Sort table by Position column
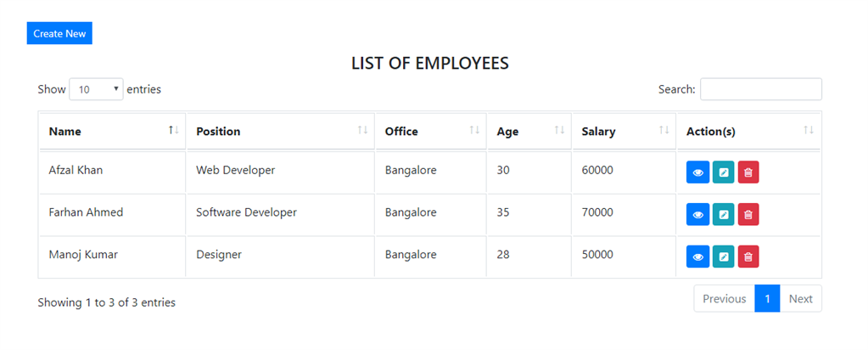This screenshot has width=868, height=350. [280, 132]
